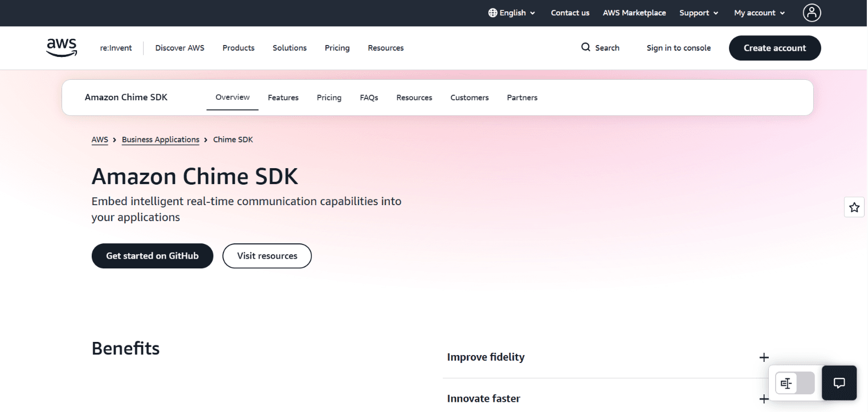Click the star bookmark icon
868x412 pixels.
(x=854, y=207)
